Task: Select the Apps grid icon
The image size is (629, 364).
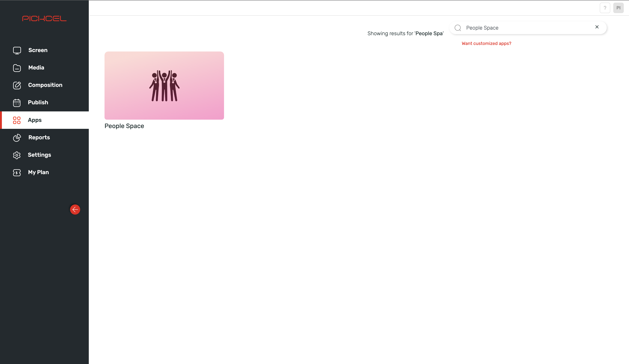Action: tap(17, 120)
